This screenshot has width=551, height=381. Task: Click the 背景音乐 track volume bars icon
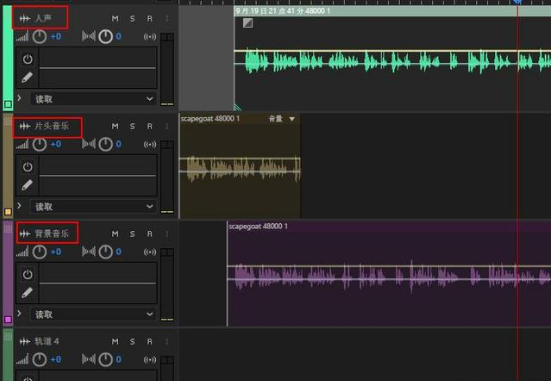coord(22,252)
